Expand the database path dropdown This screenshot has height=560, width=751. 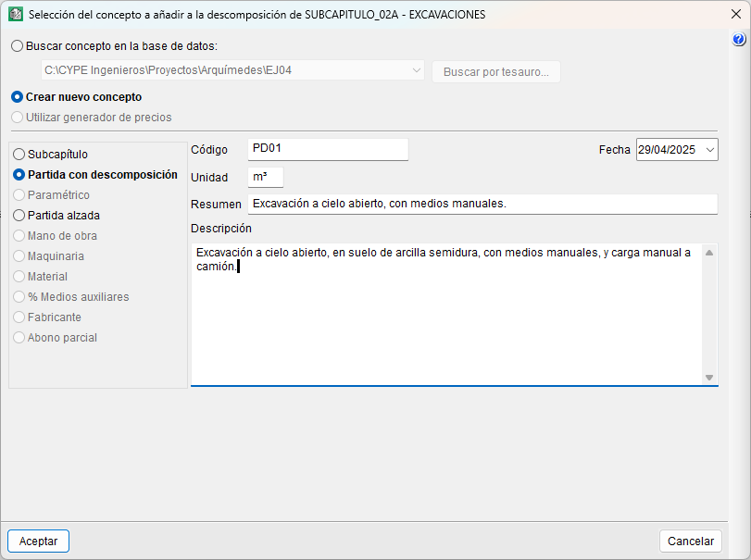pos(416,70)
